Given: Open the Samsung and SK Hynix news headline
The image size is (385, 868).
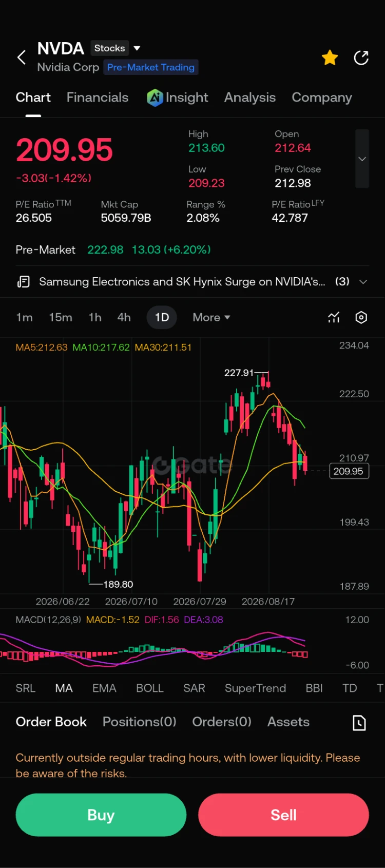Looking at the screenshot, I should (182, 282).
